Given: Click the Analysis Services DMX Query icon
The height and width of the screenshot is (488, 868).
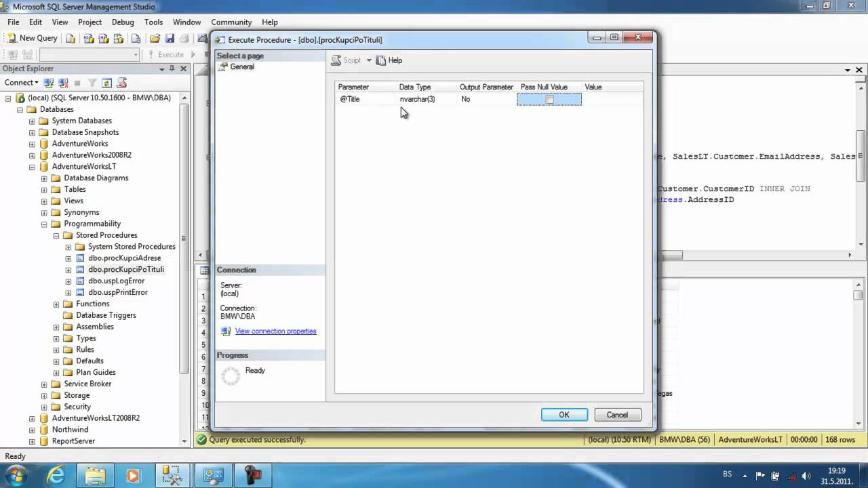Looking at the screenshot, I should pos(103,38).
